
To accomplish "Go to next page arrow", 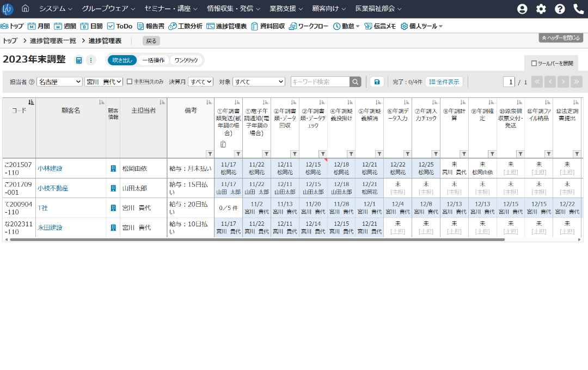I will tap(563, 82).
